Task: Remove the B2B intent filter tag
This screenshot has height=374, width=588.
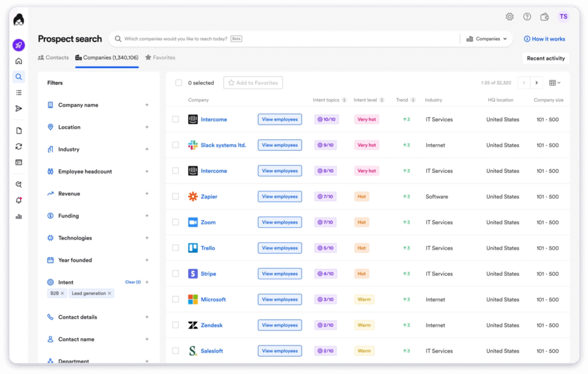Action: pos(63,293)
